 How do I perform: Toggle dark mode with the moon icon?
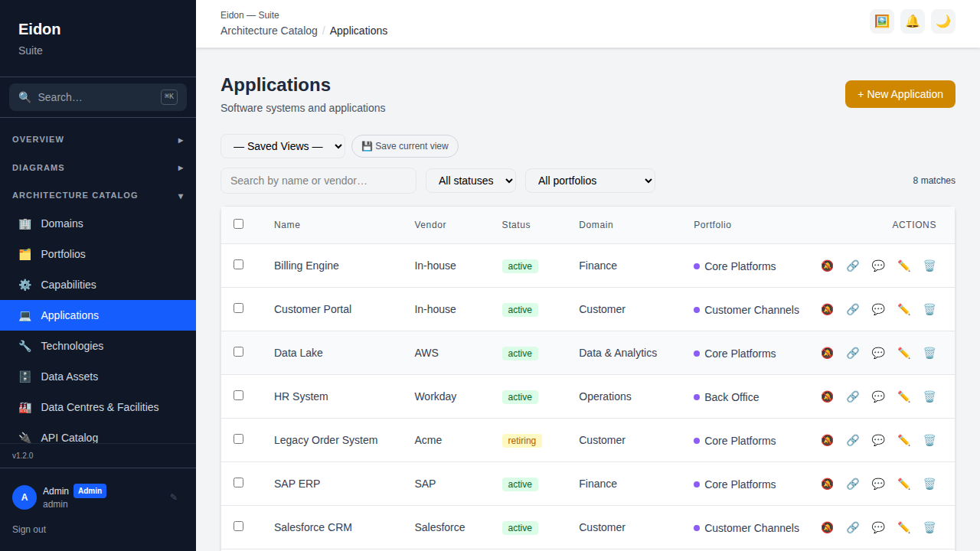click(x=943, y=21)
